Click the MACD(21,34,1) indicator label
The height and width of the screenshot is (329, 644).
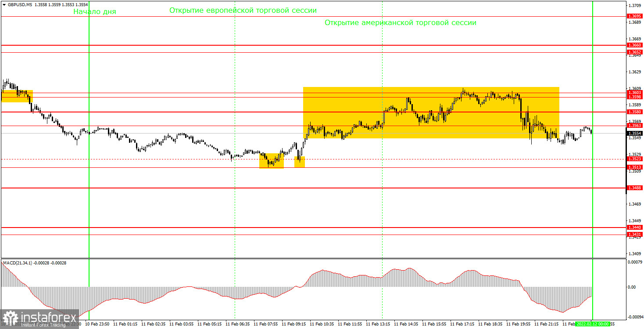[x=18, y=263]
